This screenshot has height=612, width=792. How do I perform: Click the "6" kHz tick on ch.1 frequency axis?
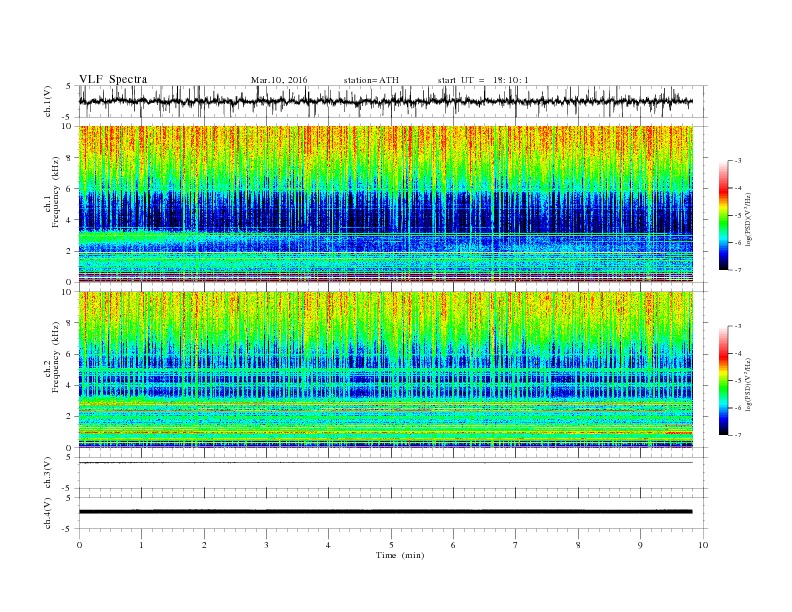70,189
